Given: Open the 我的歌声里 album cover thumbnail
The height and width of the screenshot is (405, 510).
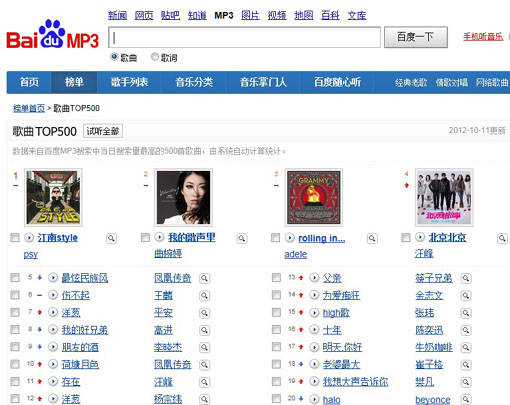Looking at the screenshot, I should pyautogui.click(x=184, y=197).
